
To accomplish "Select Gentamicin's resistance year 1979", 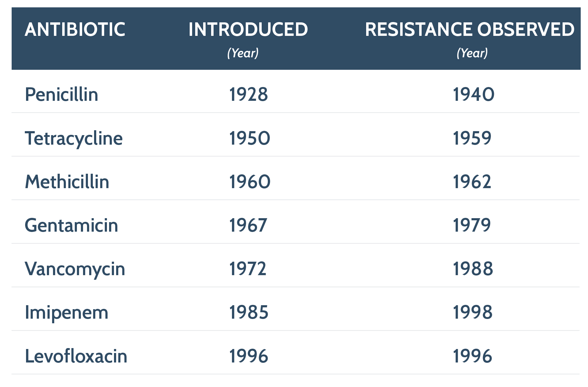I will click(472, 226).
